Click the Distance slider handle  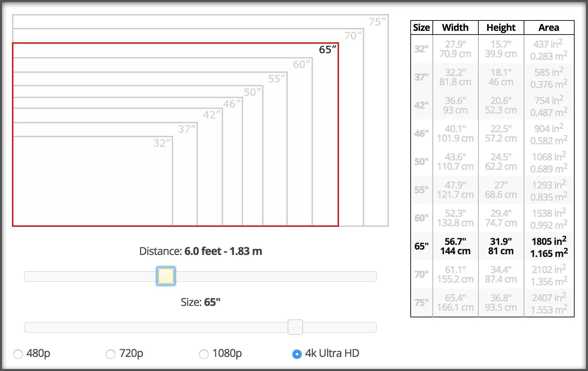point(166,276)
